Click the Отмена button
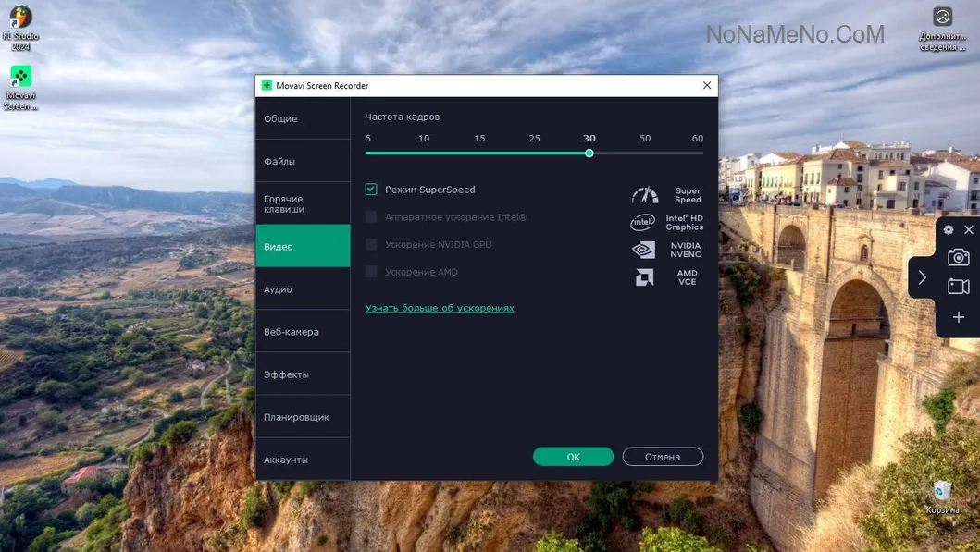The image size is (980, 552). 663,457
